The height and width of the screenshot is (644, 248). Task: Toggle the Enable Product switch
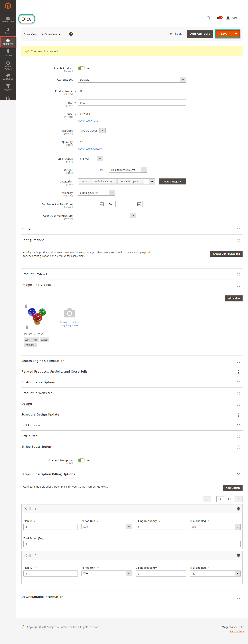[81, 69]
